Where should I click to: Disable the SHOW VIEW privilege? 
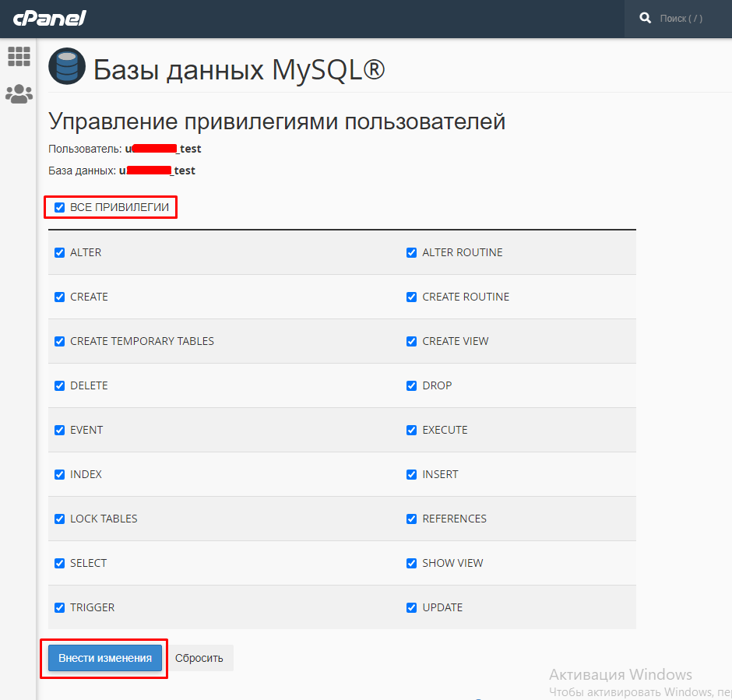click(412, 564)
